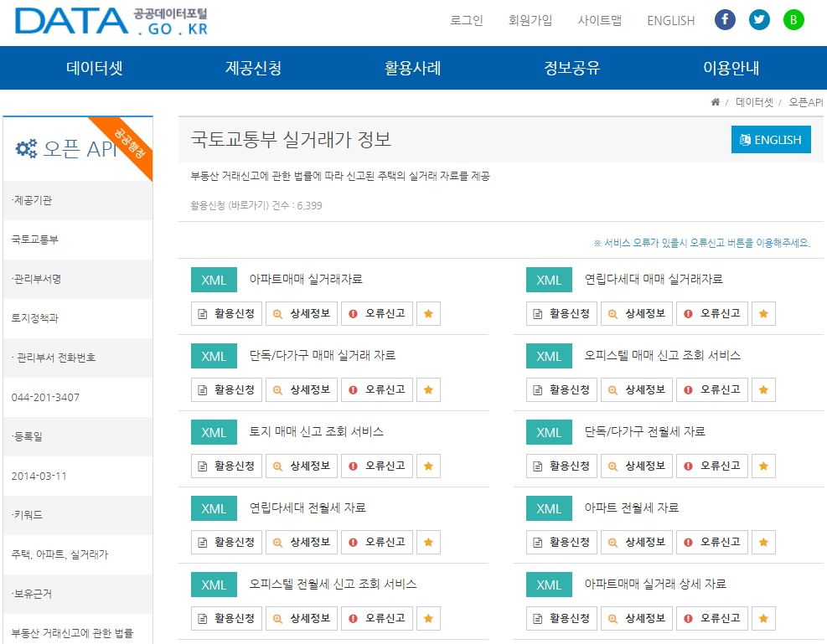827x644 pixels.
Task: Click 상세정보 for 연립다세대 매매 실거래자료
Action: pyautogui.click(x=637, y=313)
